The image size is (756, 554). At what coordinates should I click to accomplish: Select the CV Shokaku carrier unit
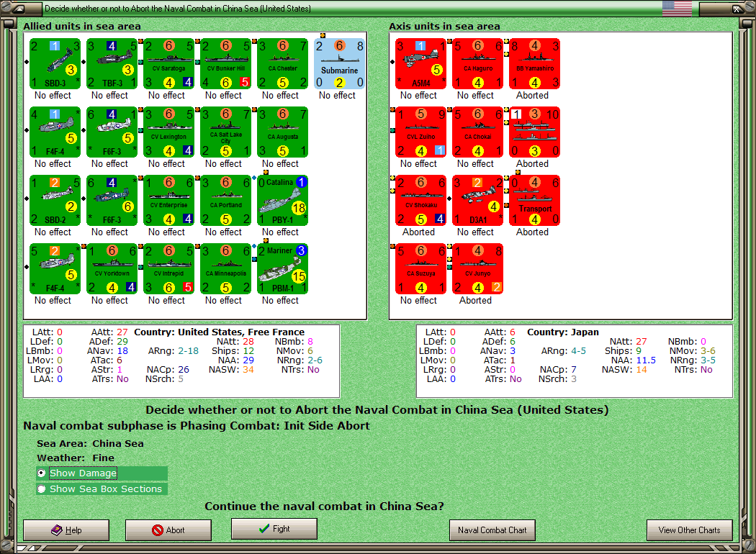[421, 201]
